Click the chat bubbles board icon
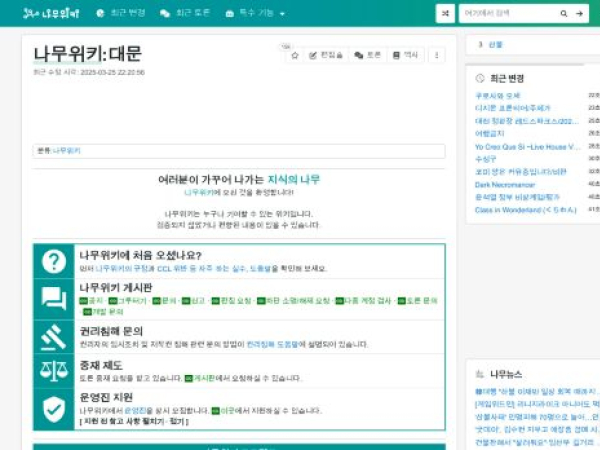Image resolution: width=600 pixels, height=450 pixels. pos(54,298)
